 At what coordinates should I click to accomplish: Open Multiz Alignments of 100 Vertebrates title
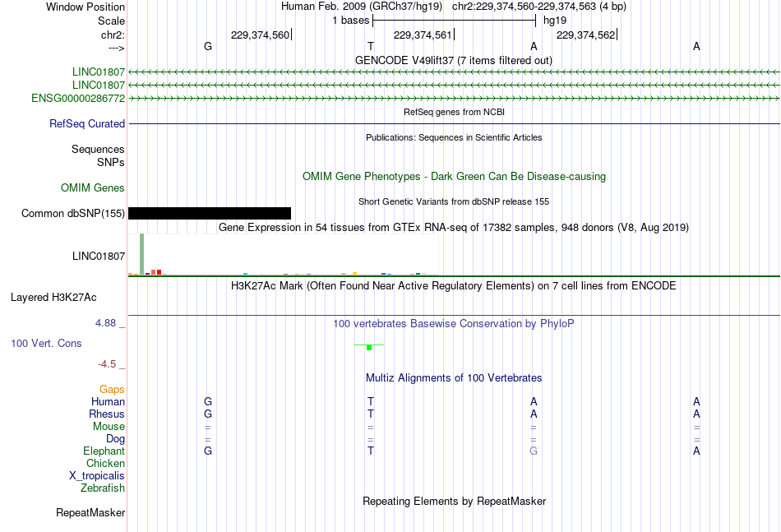point(454,378)
